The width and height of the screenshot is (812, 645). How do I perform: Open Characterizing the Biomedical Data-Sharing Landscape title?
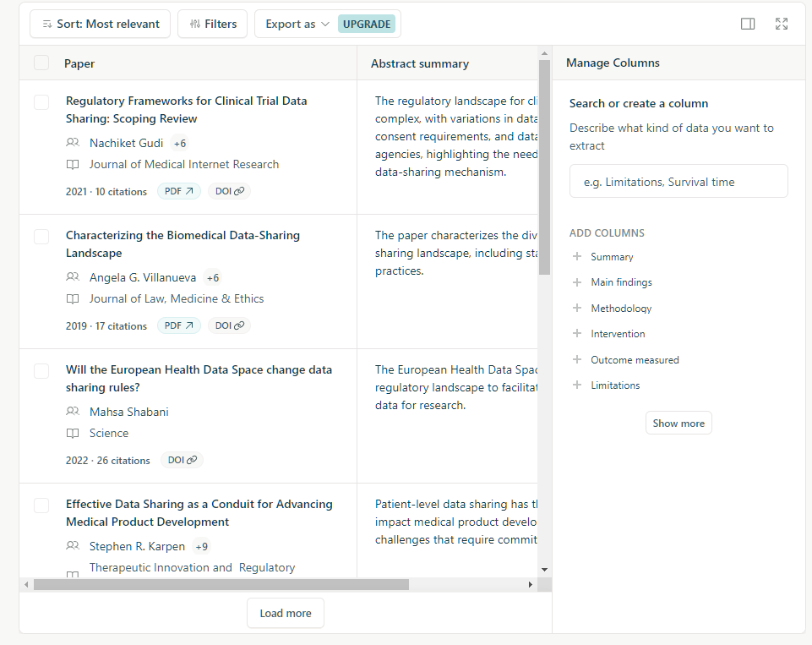coord(183,244)
